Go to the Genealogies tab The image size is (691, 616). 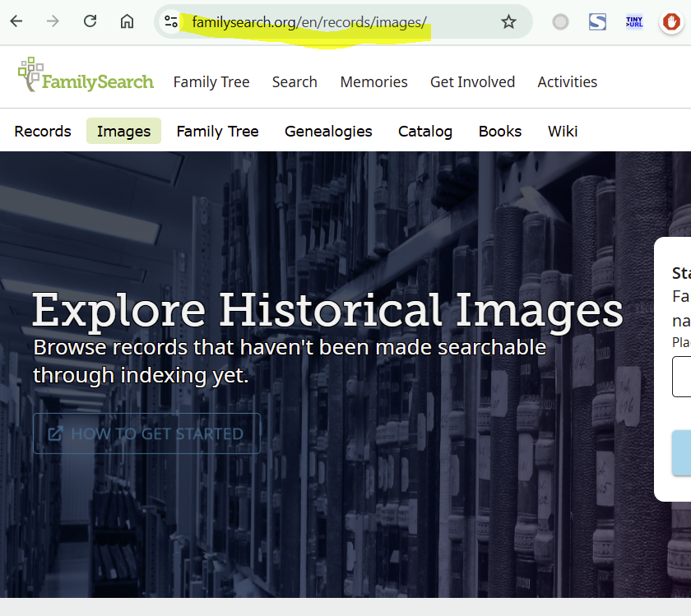[x=328, y=132]
